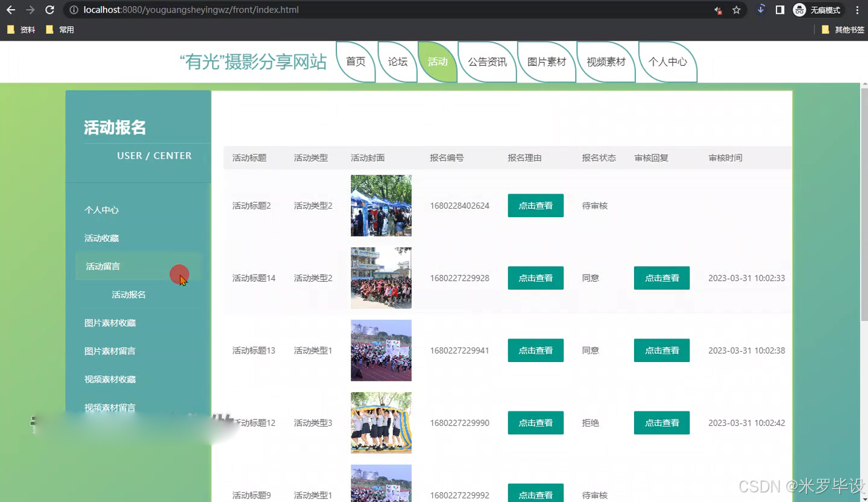Click timestamp 2023-03-31 10:02:42
868x502 pixels.
click(x=746, y=423)
